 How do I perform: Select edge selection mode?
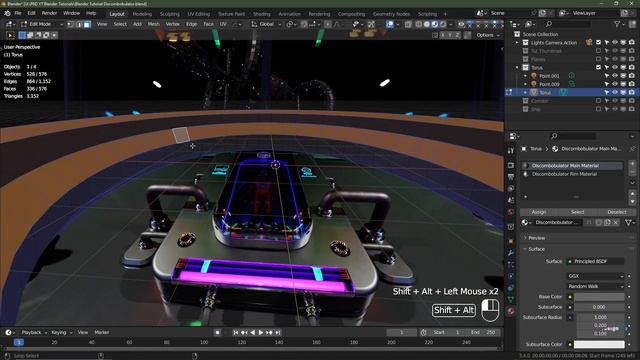tap(79, 24)
